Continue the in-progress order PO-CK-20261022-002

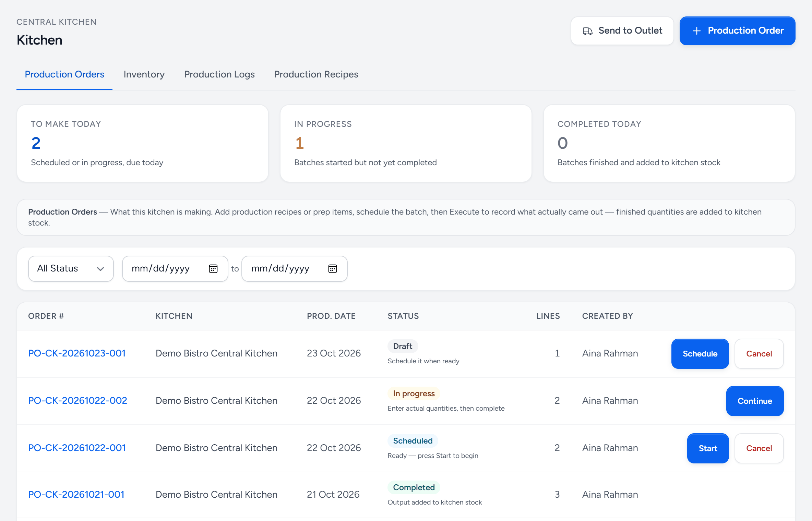pyautogui.click(x=755, y=401)
